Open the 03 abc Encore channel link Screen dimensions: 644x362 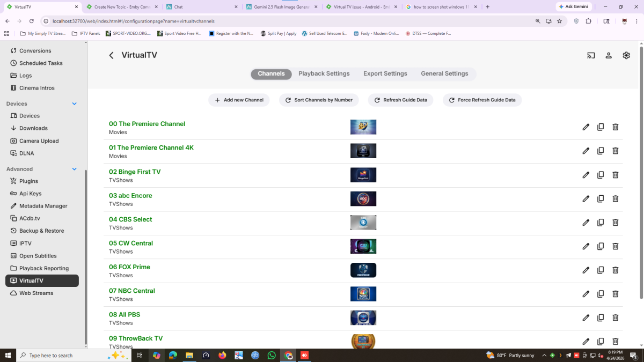click(x=130, y=196)
